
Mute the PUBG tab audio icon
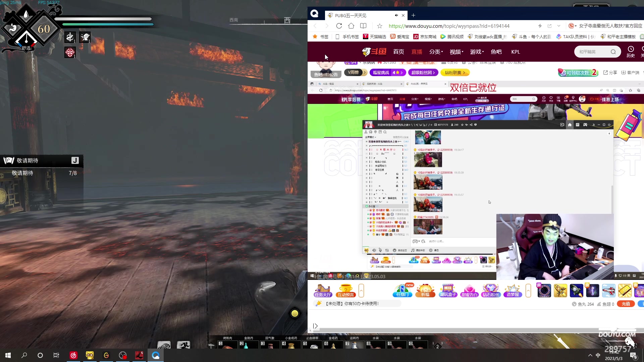[396, 15]
